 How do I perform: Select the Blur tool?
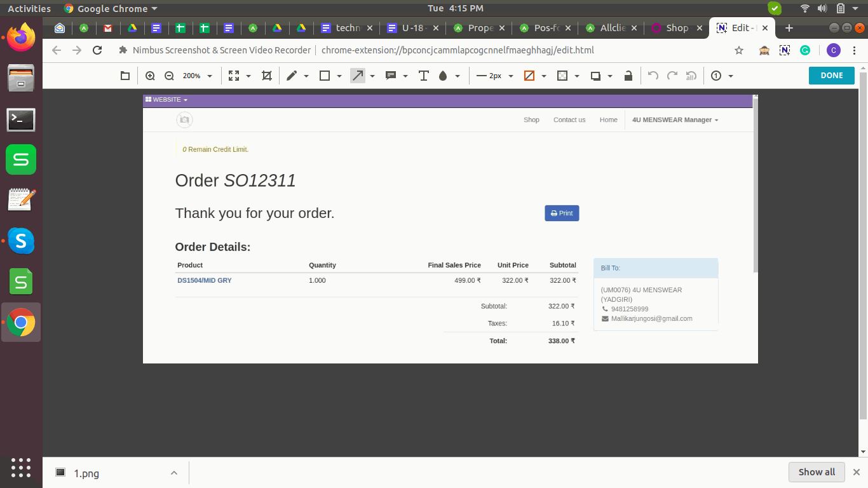coord(442,76)
